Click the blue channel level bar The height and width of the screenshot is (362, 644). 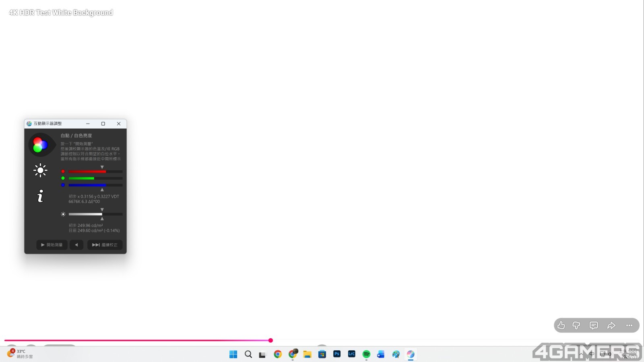click(x=95, y=185)
